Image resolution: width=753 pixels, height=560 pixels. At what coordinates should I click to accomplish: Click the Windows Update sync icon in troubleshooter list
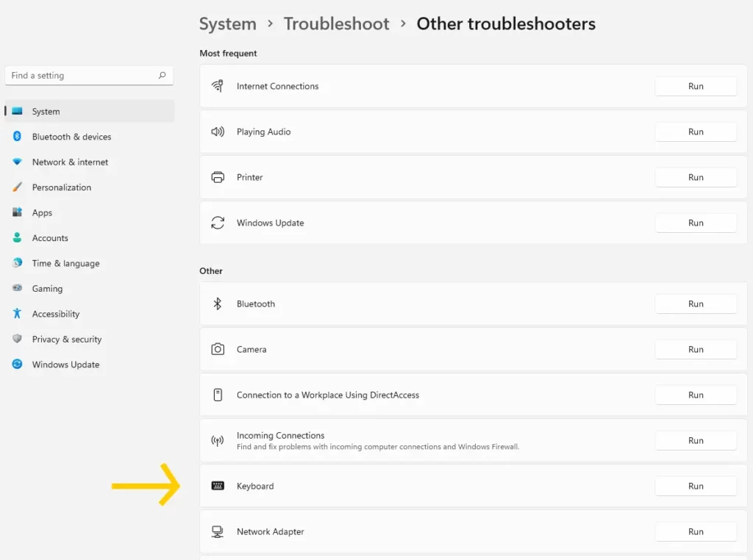pyautogui.click(x=218, y=223)
